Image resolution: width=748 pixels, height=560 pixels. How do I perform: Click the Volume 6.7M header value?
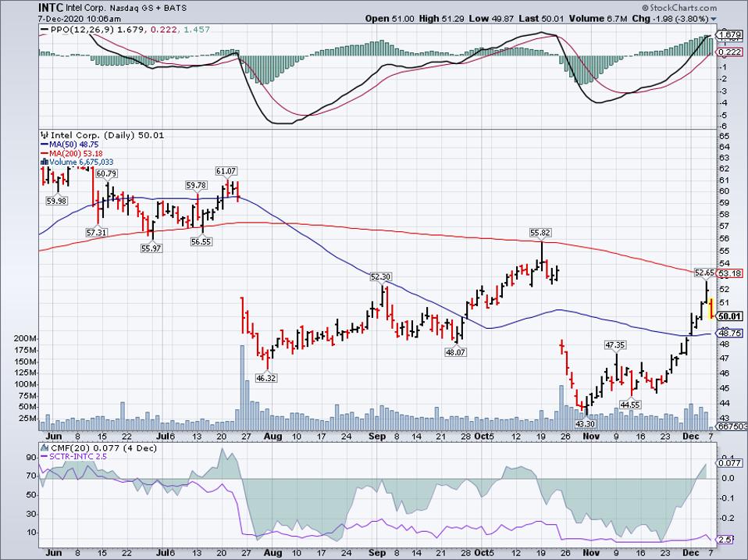coord(599,19)
